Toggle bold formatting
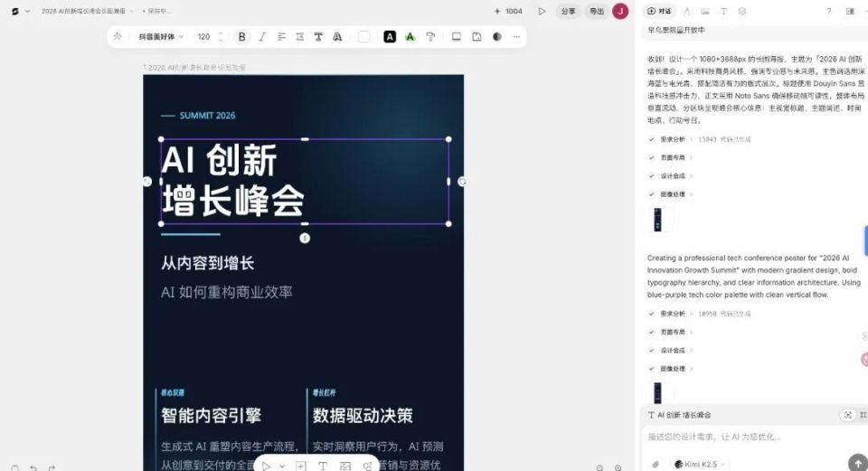 [241, 36]
